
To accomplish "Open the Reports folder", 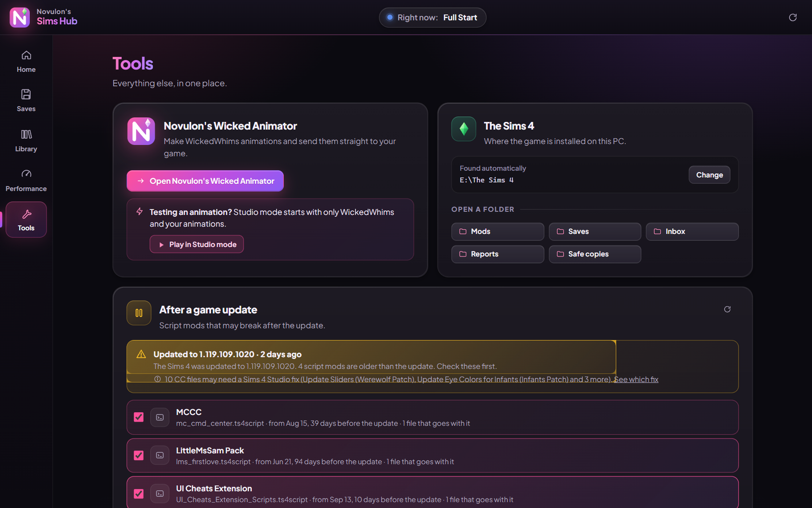I will coord(498,254).
